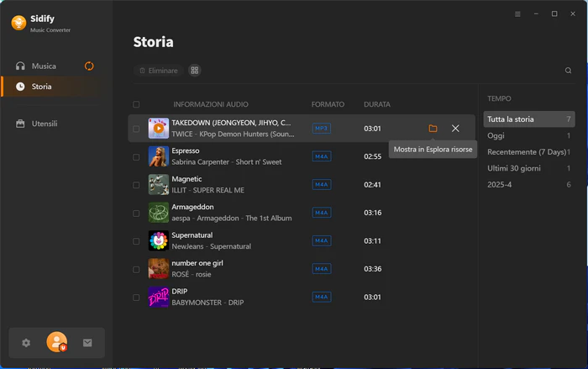Open the user account avatar
588x369 pixels.
pyautogui.click(x=56, y=342)
